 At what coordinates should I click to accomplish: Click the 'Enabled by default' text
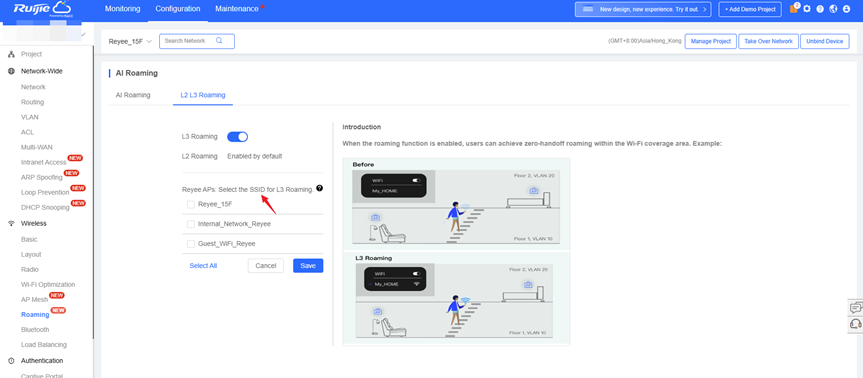255,156
